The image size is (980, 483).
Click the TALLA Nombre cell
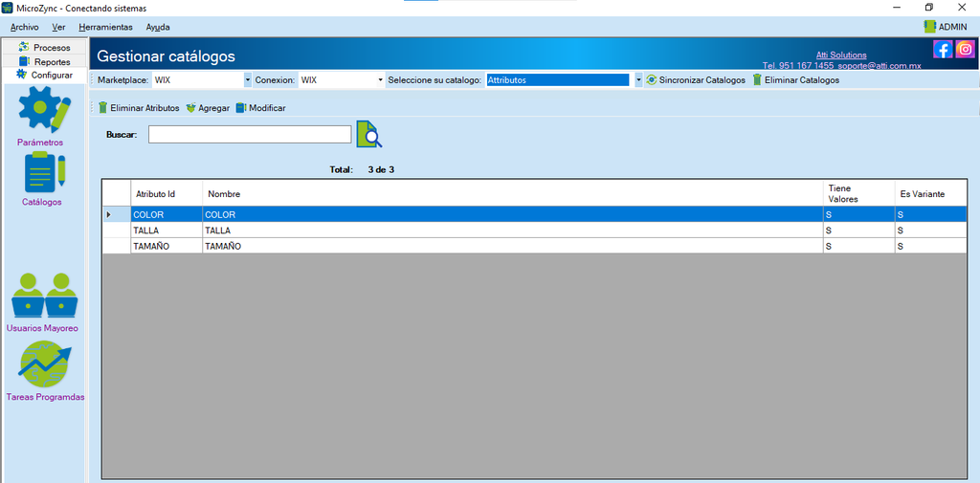click(x=513, y=231)
